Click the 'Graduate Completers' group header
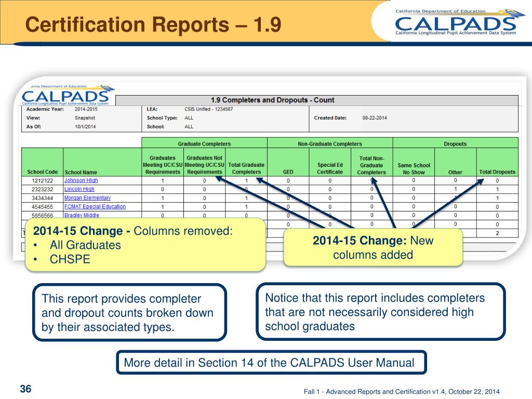The image size is (532, 399). [204, 144]
